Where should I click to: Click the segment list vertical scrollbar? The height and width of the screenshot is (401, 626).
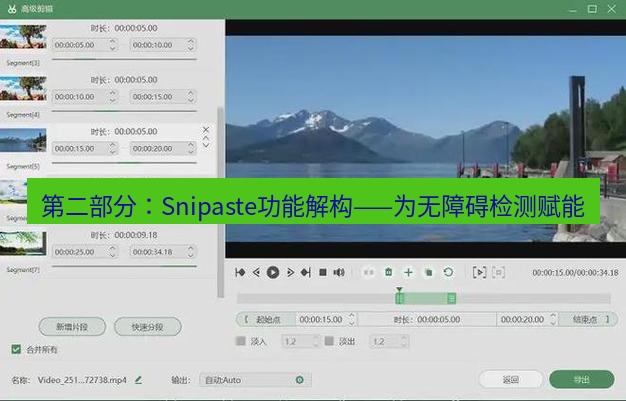pos(220,202)
